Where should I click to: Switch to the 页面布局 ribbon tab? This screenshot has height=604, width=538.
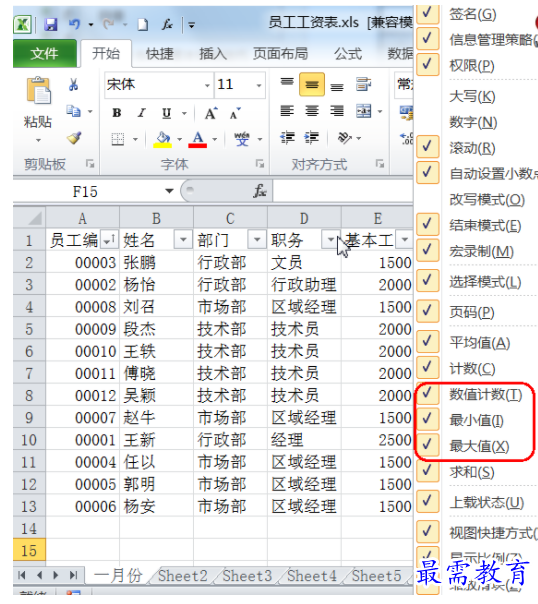(x=280, y=54)
